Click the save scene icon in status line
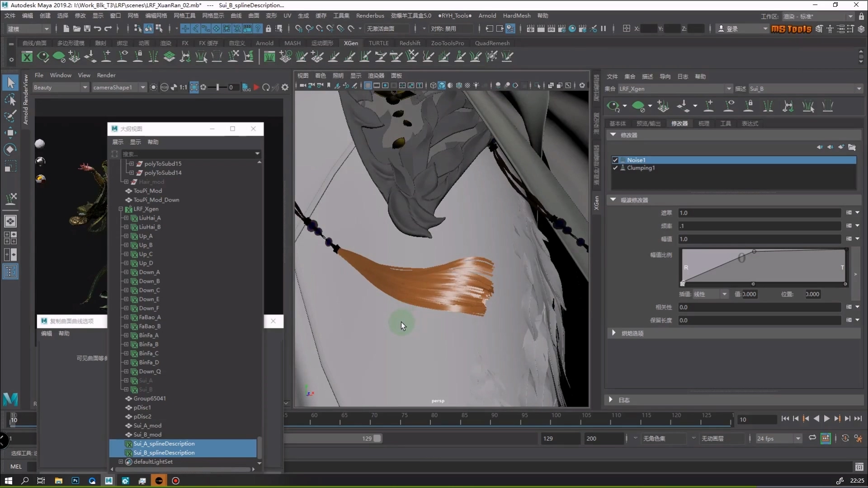 (87, 28)
